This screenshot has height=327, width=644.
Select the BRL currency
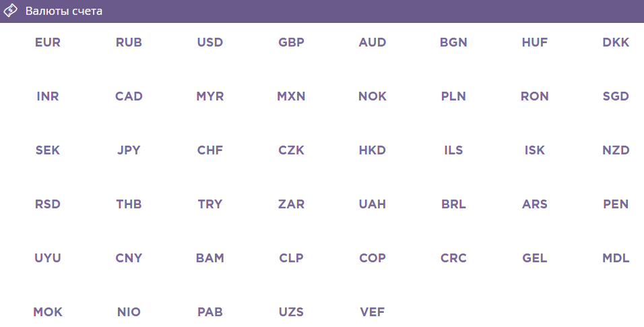click(453, 204)
